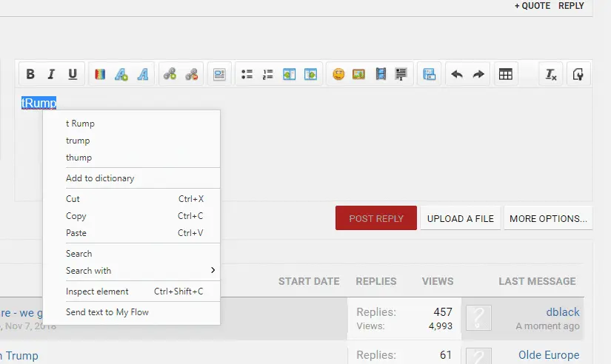Image resolution: width=611 pixels, height=364 pixels.
Task: Click the outdent icon
Action: pyautogui.click(x=289, y=74)
